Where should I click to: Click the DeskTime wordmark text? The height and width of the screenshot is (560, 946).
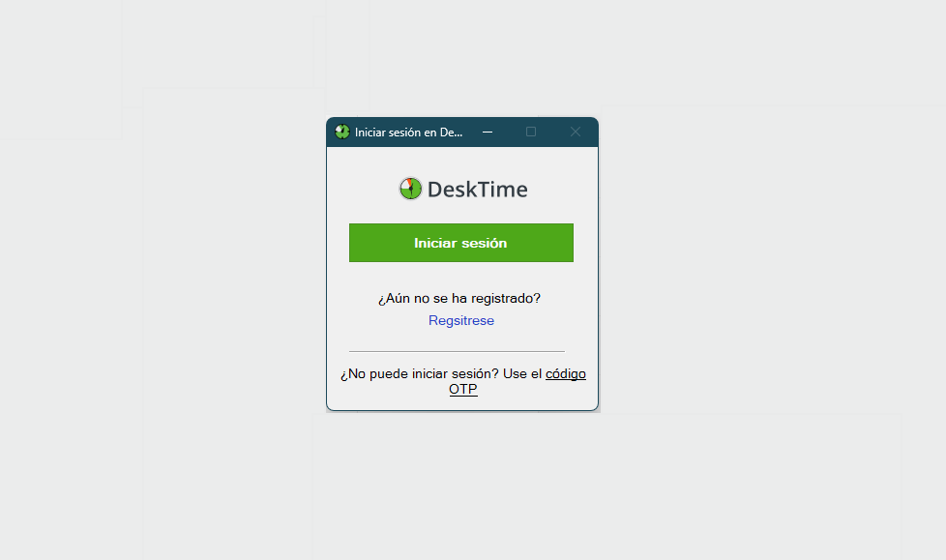click(477, 190)
